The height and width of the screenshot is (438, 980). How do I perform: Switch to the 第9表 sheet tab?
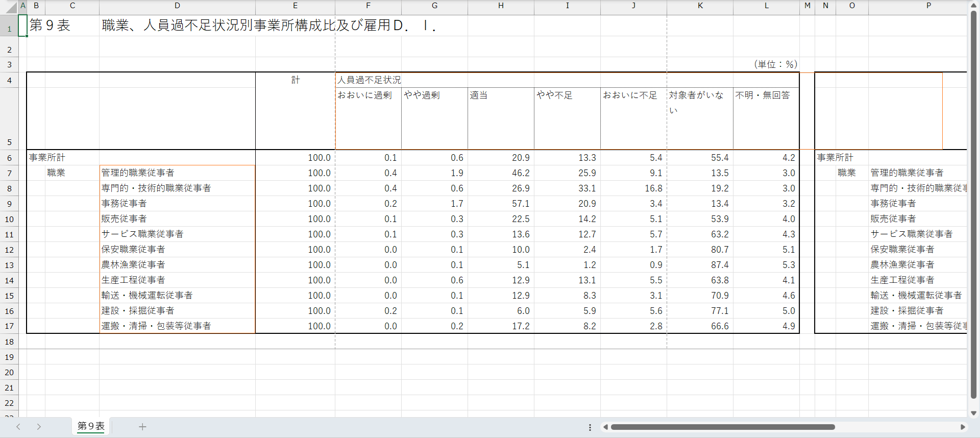[91, 426]
